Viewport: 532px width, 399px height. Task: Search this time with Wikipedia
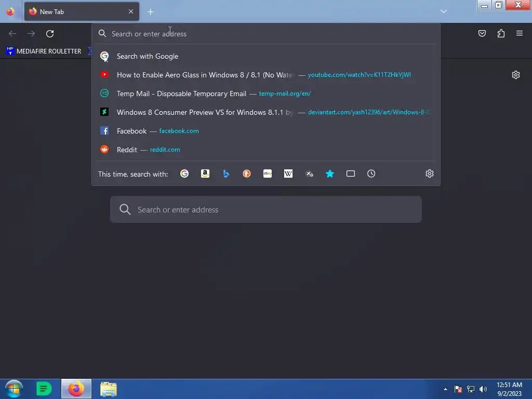coord(288,174)
